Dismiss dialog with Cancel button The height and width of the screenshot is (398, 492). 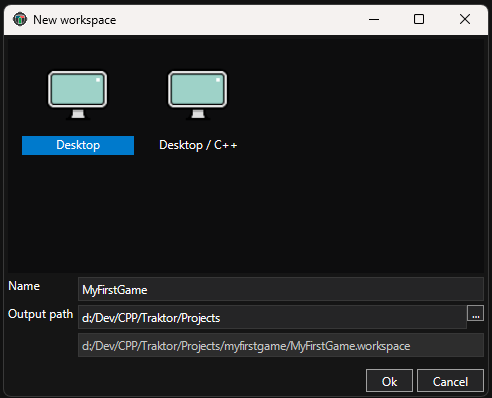pyautogui.click(x=450, y=381)
